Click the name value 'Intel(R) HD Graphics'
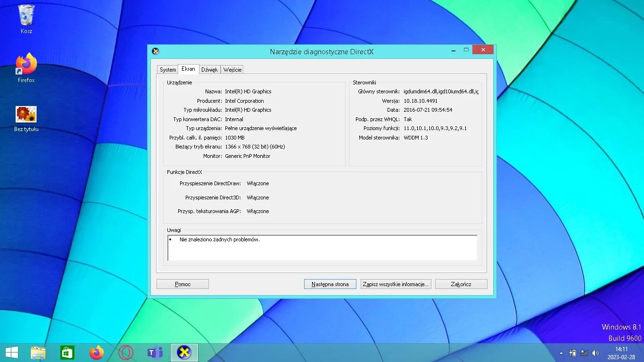Screen dimensions: 644x362 248,91
